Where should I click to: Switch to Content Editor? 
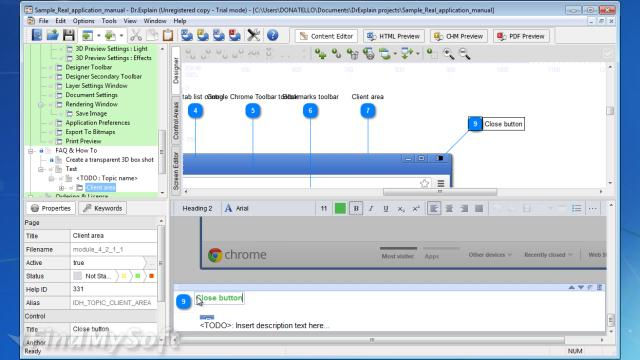[x=326, y=36]
